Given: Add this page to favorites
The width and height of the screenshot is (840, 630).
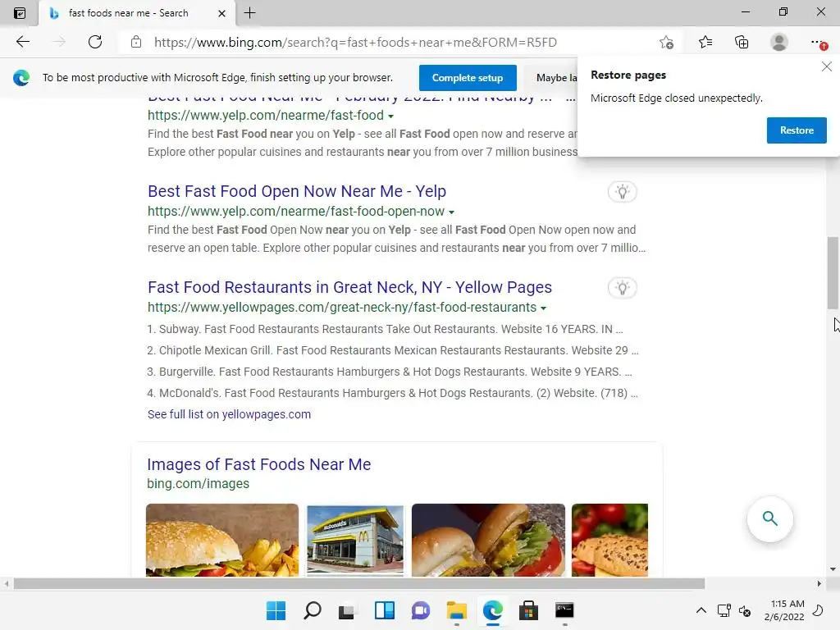Looking at the screenshot, I should 666,42.
